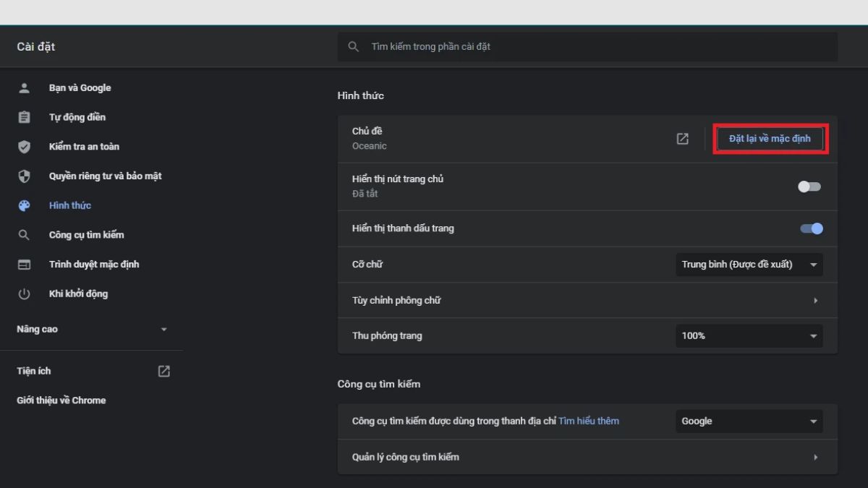Click the magnifier icon beside Công cụ tìm kiếm
Viewport: 868px width, 488px height.
24,235
